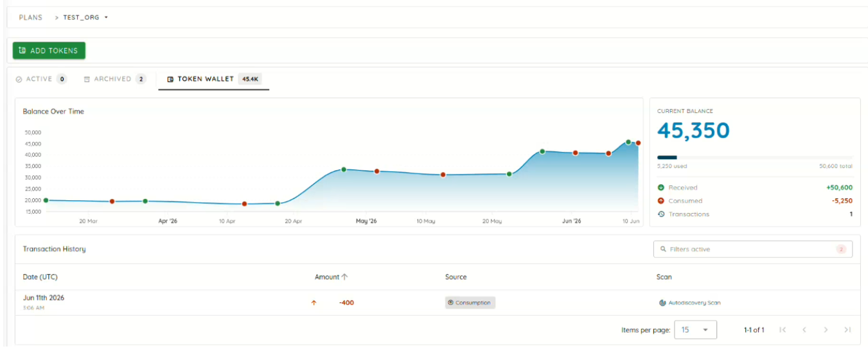Click the Balance Over Time chart title
The image size is (868, 351).
pyautogui.click(x=53, y=112)
